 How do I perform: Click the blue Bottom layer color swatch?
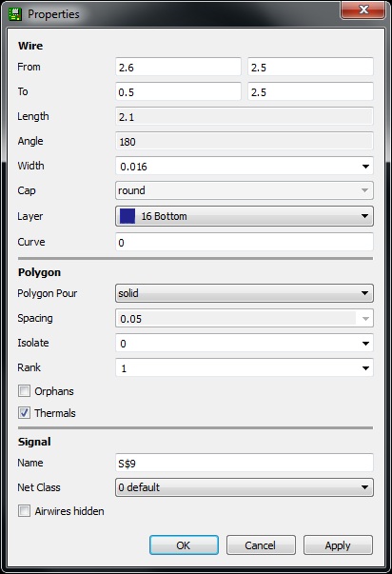click(127, 216)
